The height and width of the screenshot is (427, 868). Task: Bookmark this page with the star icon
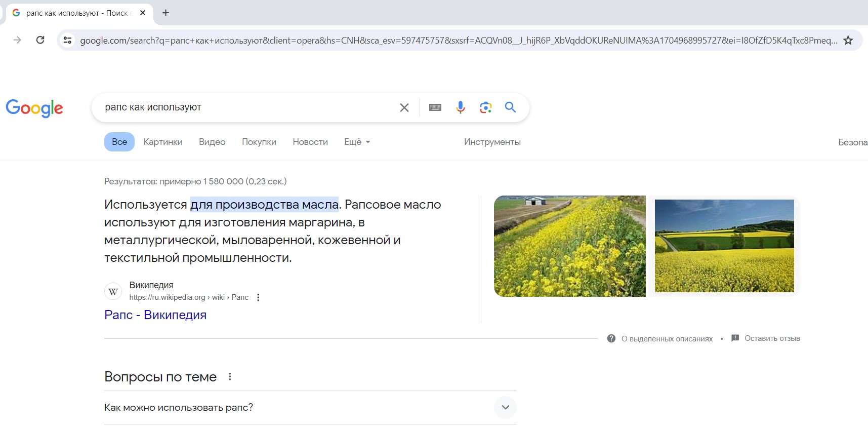coord(848,40)
